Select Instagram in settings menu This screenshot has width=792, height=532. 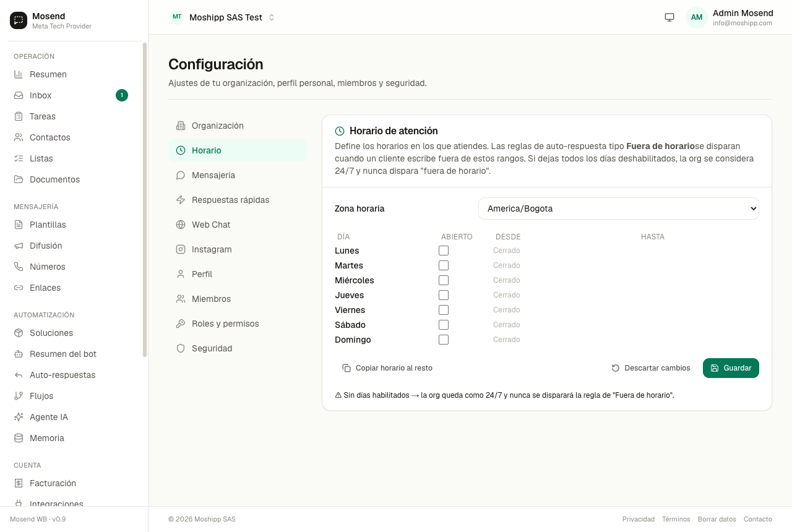[238, 249]
